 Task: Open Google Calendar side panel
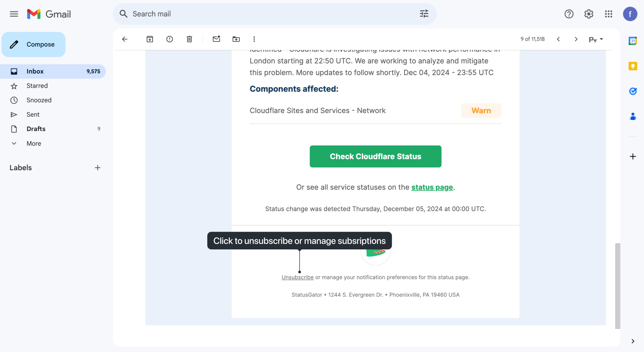coord(633,41)
